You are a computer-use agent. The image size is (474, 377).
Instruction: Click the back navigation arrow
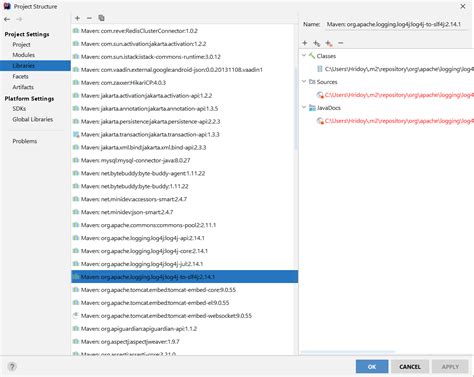pos(7,19)
